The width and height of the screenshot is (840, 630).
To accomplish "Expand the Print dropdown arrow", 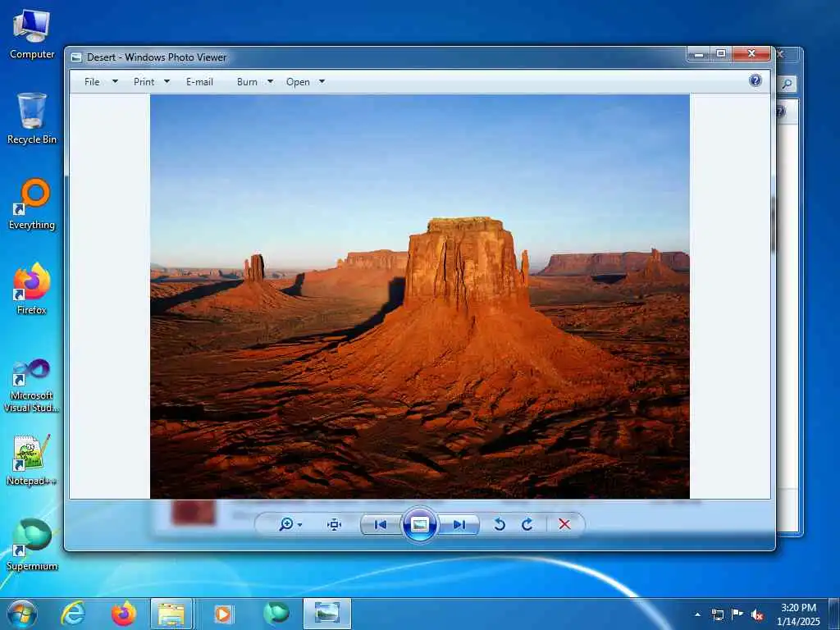I will click(x=167, y=81).
